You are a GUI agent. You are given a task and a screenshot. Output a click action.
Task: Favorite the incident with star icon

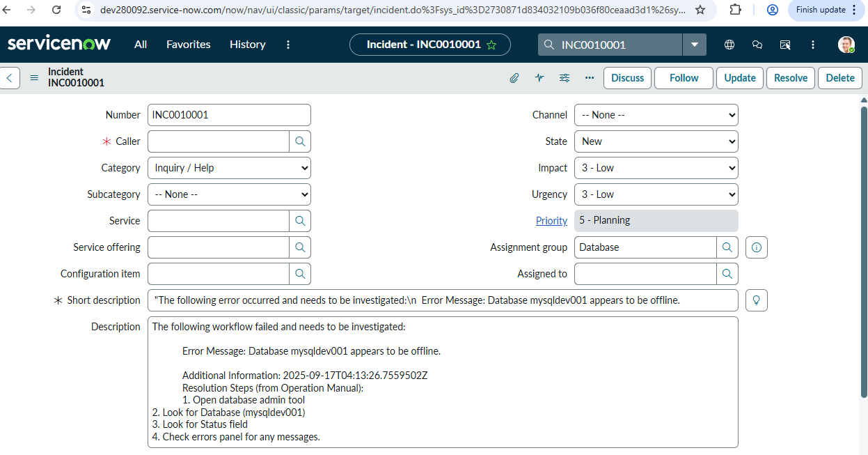(x=491, y=45)
